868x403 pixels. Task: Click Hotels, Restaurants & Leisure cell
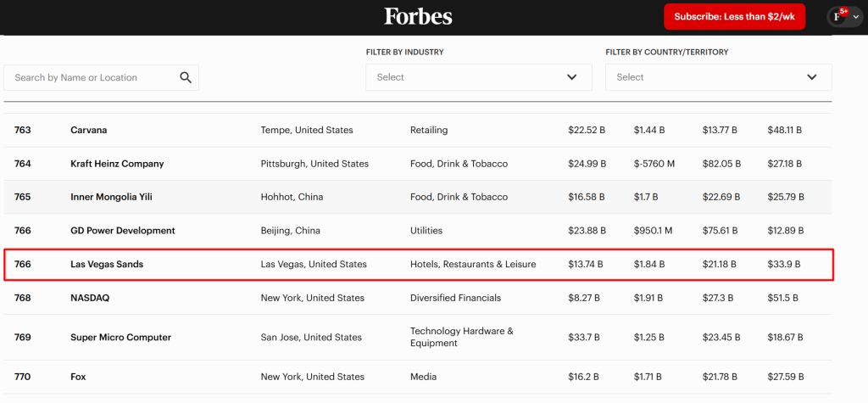point(473,265)
